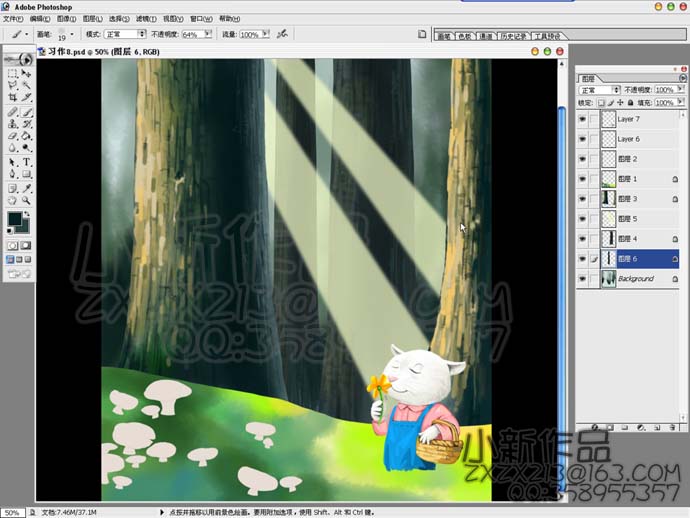Select the Crop tool
The width and height of the screenshot is (690, 518).
[12, 97]
